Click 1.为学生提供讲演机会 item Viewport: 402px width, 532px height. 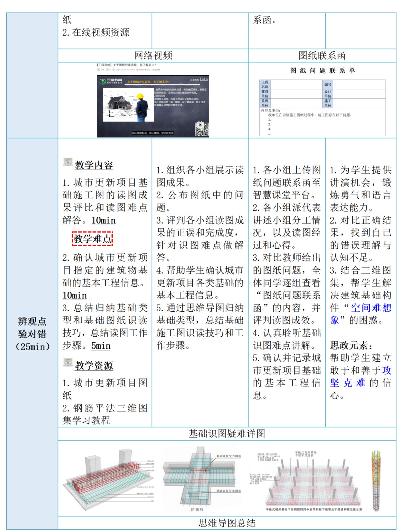click(x=361, y=188)
